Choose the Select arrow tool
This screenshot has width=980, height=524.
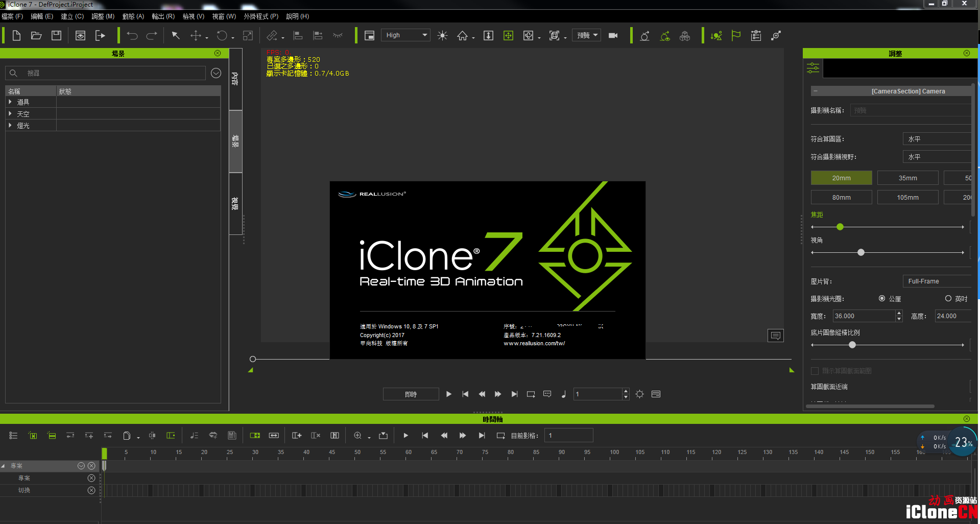click(176, 36)
